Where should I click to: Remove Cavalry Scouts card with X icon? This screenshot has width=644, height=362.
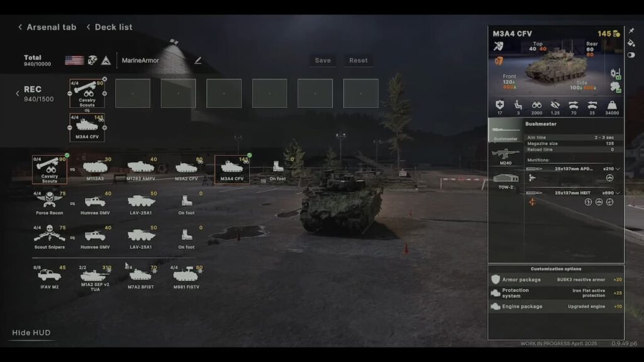pos(104,79)
